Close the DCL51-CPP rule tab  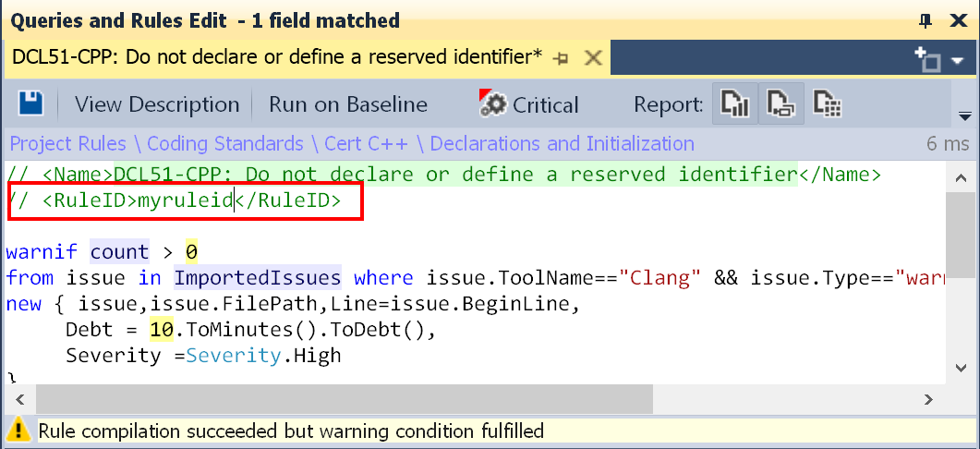[x=594, y=58]
